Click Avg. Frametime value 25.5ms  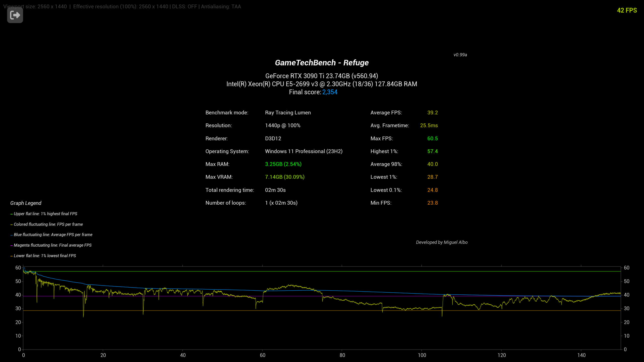click(x=429, y=125)
